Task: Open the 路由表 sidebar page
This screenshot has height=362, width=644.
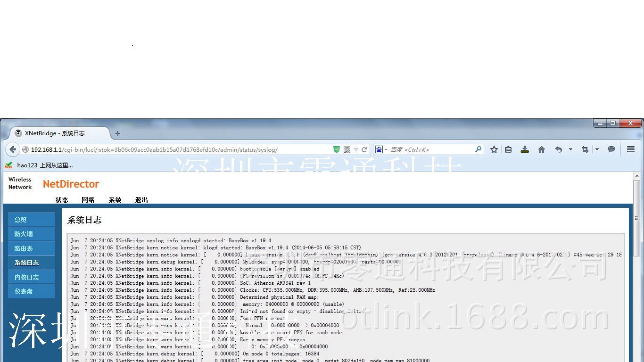Action: pos(31,248)
